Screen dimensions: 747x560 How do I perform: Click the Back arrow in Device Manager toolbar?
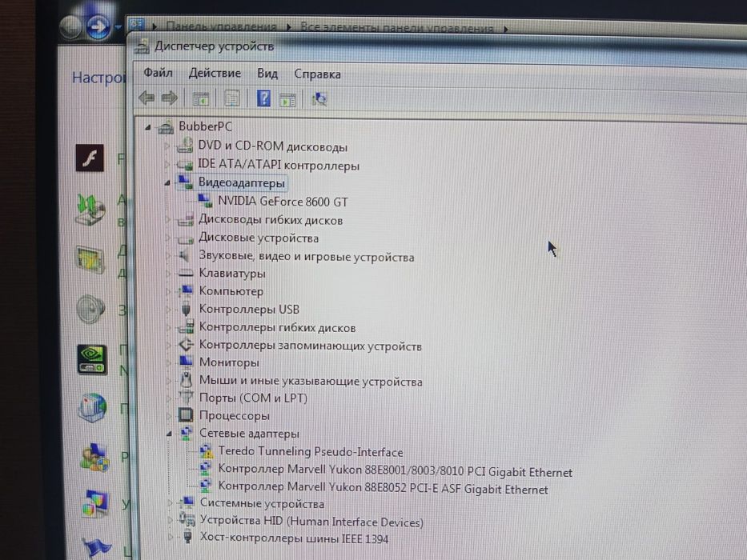pyautogui.click(x=147, y=98)
